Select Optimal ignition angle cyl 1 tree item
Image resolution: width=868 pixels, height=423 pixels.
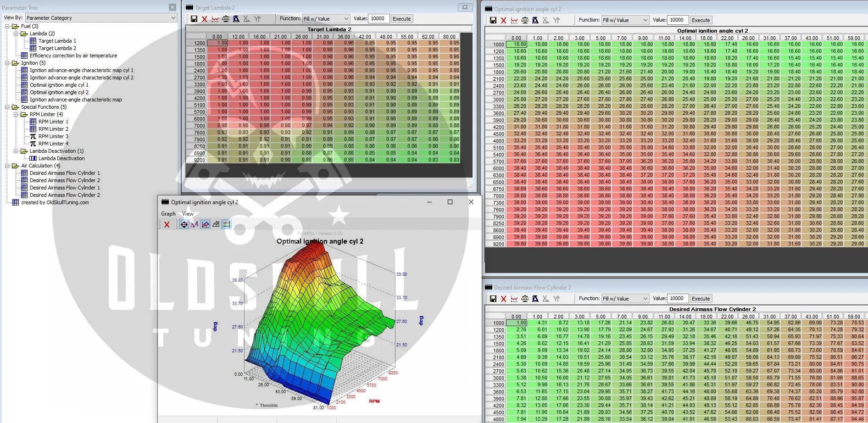pyautogui.click(x=59, y=85)
